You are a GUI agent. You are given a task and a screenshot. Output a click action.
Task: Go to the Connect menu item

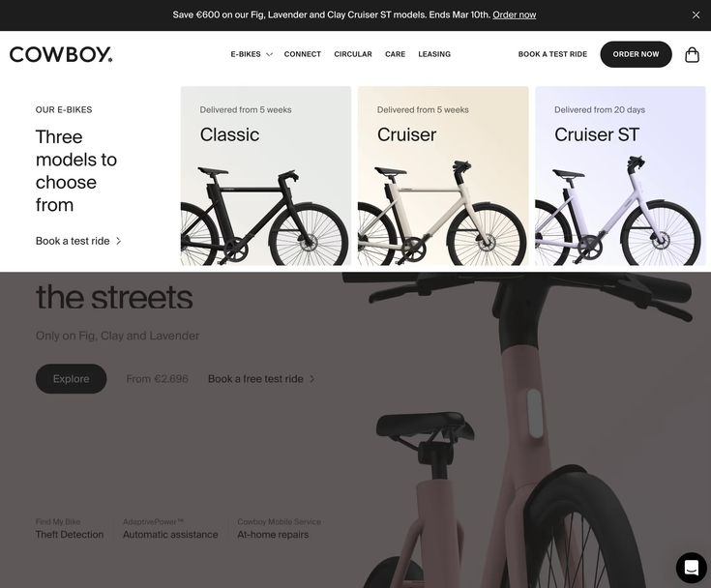303,54
